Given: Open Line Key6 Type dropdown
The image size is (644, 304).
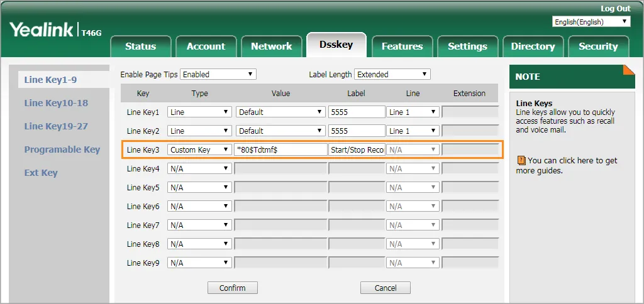Looking at the screenshot, I should click(199, 207).
